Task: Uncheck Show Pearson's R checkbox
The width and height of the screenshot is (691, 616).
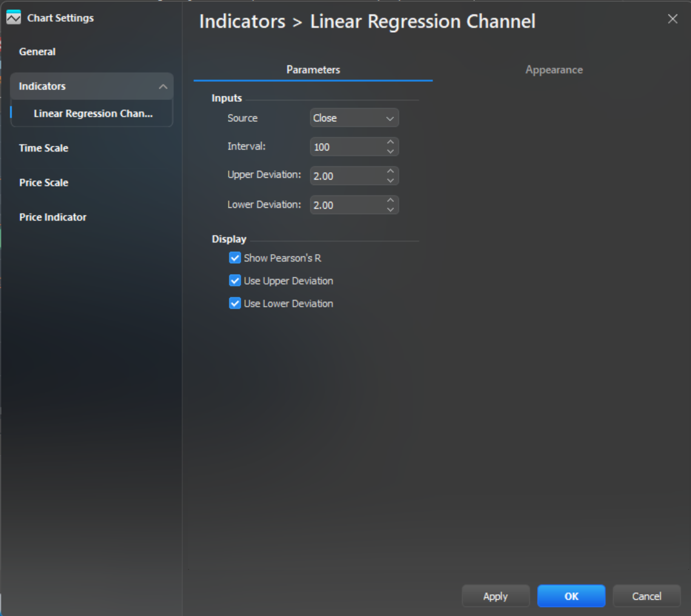Action: pos(235,258)
